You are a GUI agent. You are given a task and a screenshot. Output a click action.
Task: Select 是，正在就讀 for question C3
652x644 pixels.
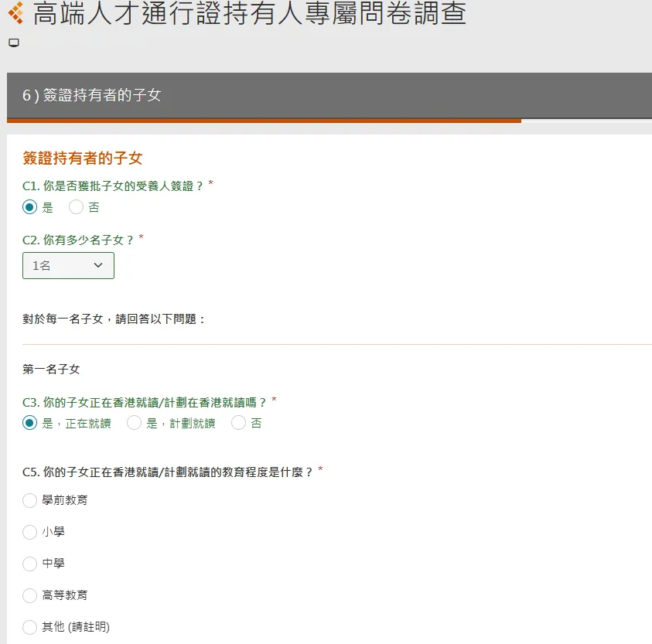pyautogui.click(x=30, y=423)
